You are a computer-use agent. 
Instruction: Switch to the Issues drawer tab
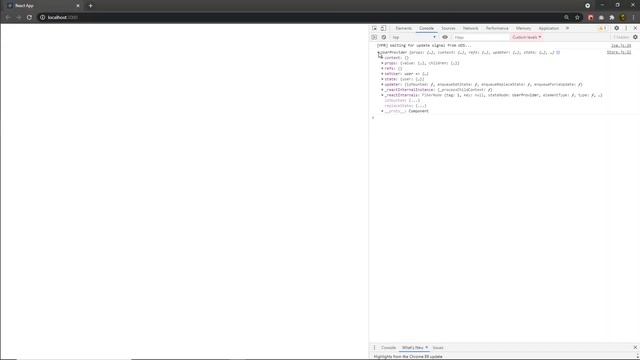(x=438, y=347)
